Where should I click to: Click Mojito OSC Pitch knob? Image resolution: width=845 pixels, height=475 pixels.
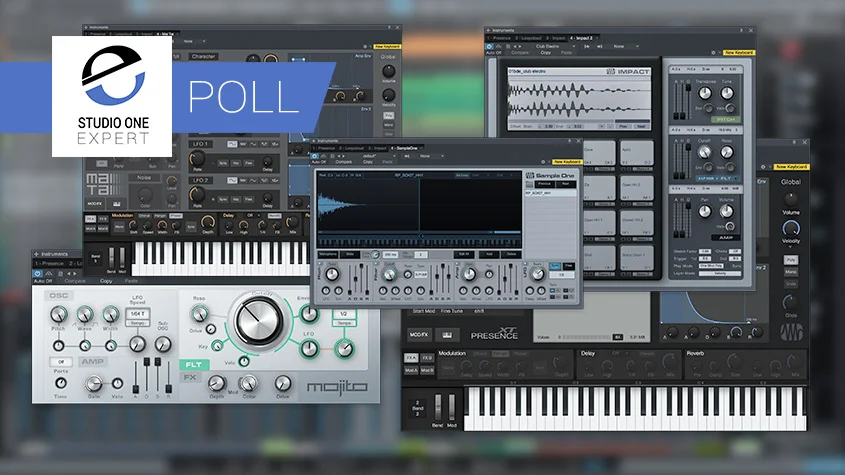[x=59, y=314]
